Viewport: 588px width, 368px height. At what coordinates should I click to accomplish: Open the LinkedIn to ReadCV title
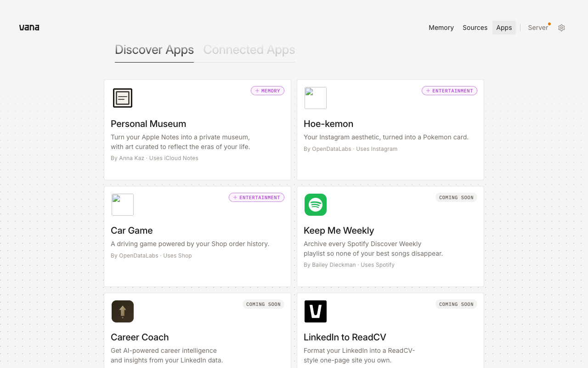[x=345, y=337]
